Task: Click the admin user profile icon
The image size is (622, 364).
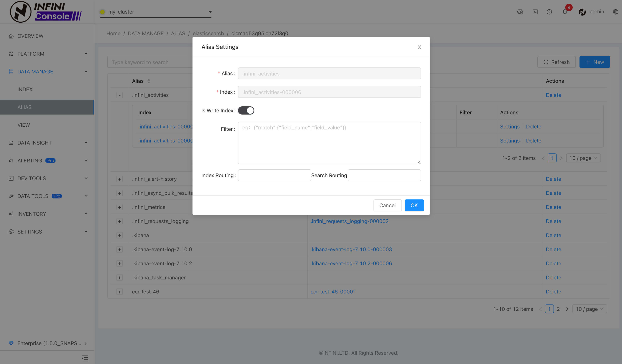Action: (582, 11)
